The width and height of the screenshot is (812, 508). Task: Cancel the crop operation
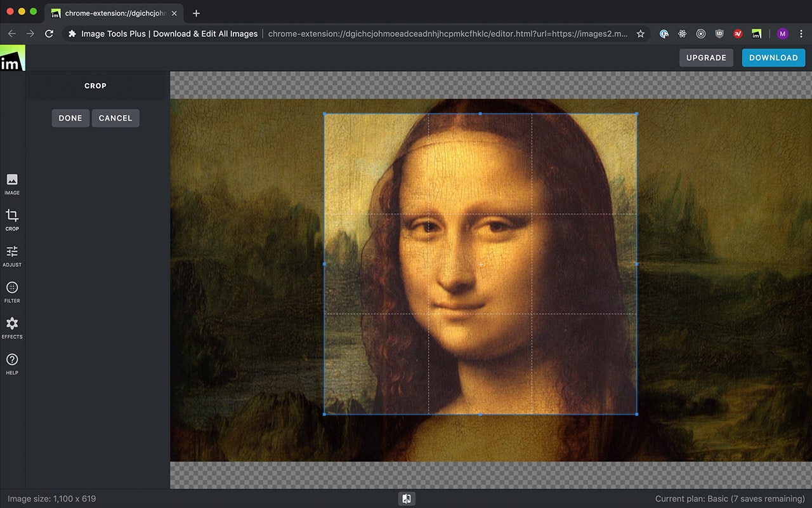[x=115, y=118]
